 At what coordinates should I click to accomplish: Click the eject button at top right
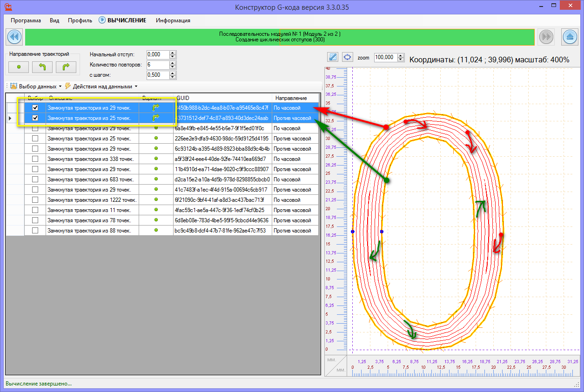[570, 36]
